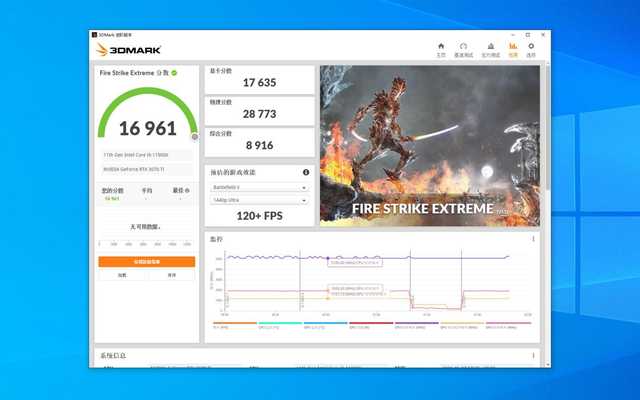Toggle the orange frame rate legend item
This screenshot has height=400, width=640.
point(235,325)
